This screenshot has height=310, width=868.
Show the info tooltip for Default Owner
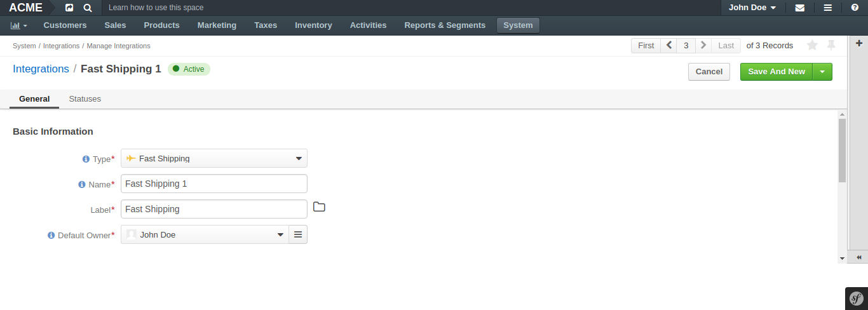click(51, 235)
